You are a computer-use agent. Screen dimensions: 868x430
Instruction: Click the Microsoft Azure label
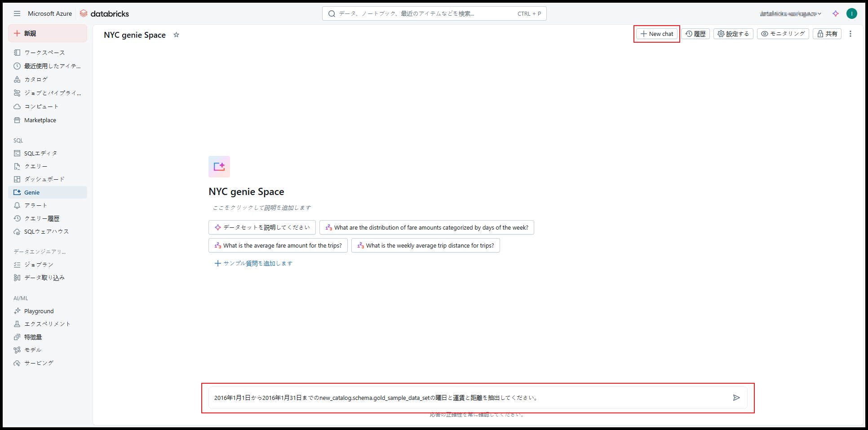coord(50,13)
